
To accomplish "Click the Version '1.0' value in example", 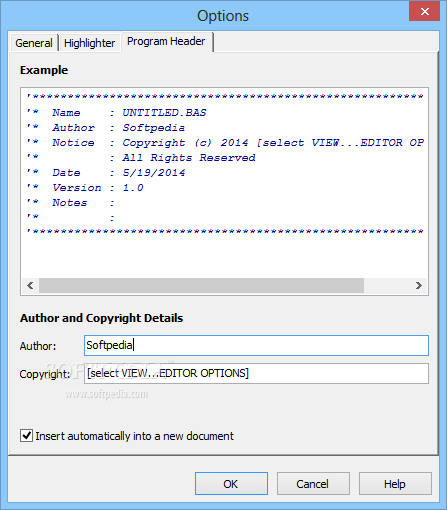I will (x=133, y=188).
